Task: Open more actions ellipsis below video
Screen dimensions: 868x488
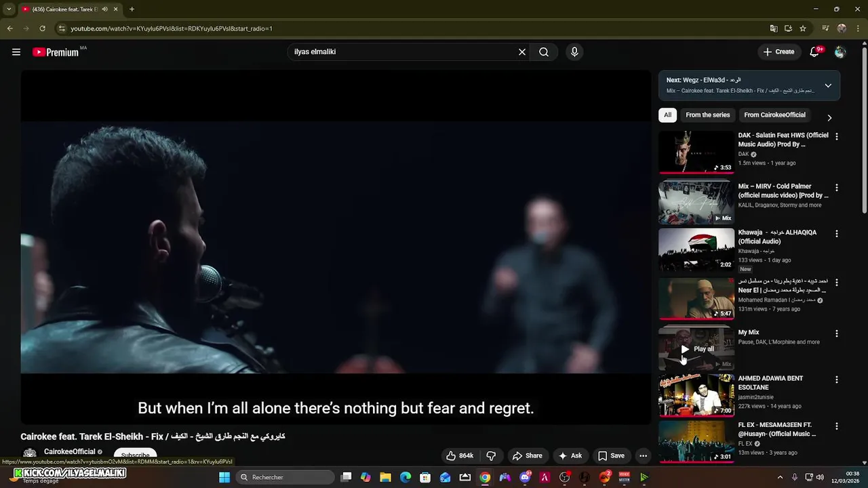Action: click(x=643, y=456)
